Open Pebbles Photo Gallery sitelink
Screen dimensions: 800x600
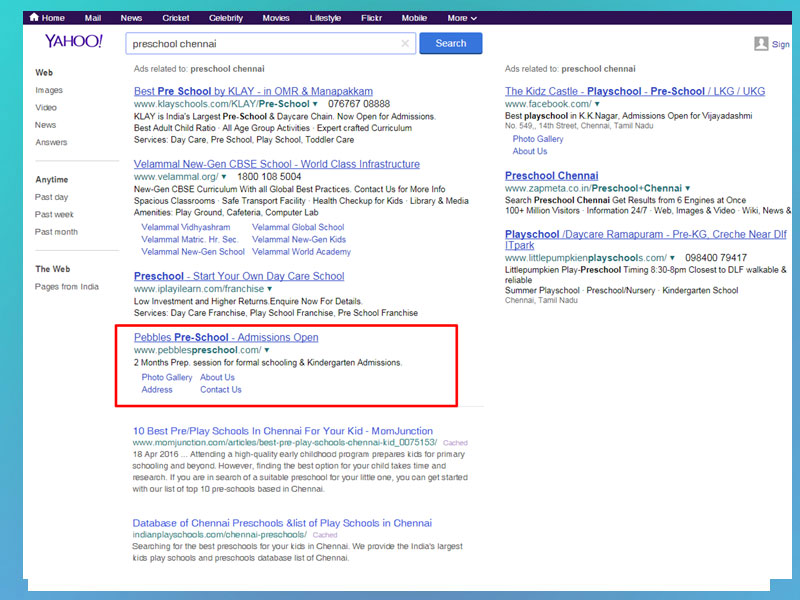click(x=167, y=378)
